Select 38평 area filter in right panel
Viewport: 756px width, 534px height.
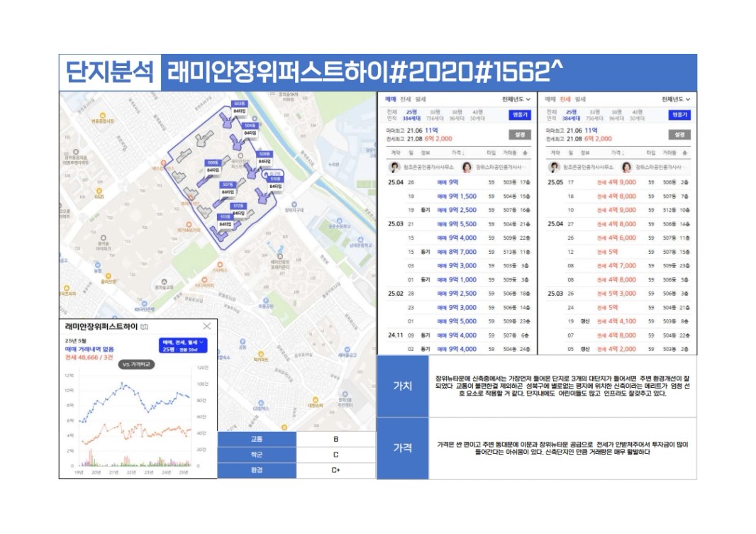tap(617, 115)
